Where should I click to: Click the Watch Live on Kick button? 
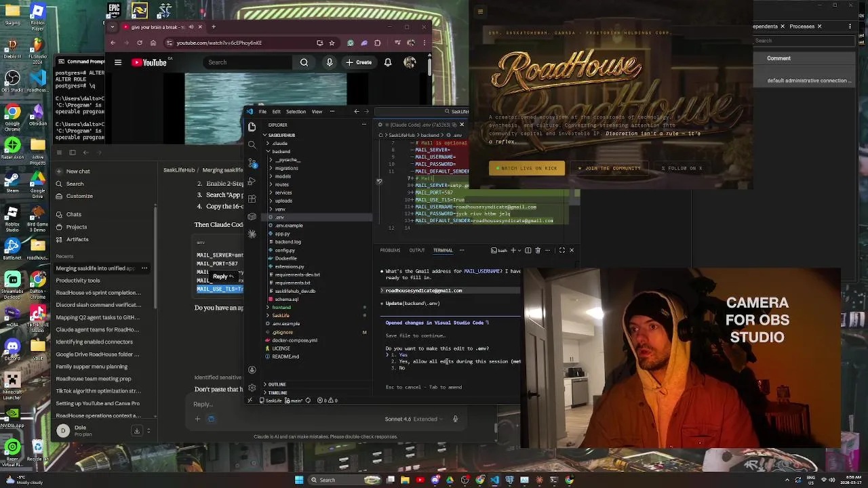coord(527,168)
